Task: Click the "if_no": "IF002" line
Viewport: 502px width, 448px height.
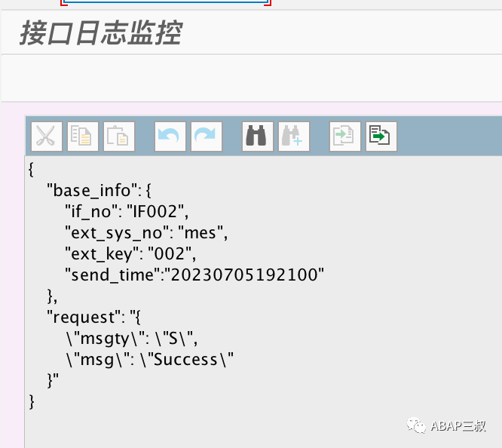Action: pos(127,212)
